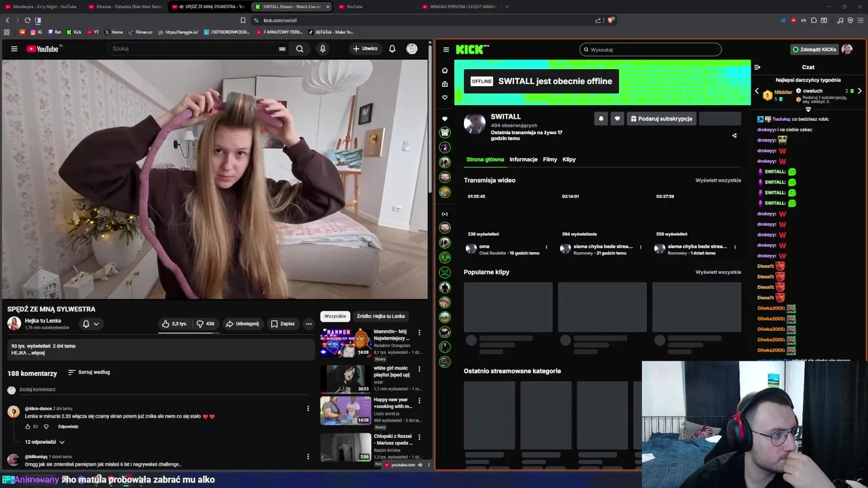868x488 pixels.
Task: Click Wyświetl wszystkie next to Popularne klipy
Action: 718,272
